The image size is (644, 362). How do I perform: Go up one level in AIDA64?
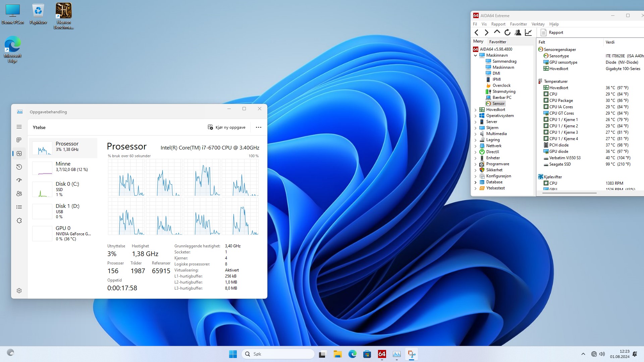497,32
